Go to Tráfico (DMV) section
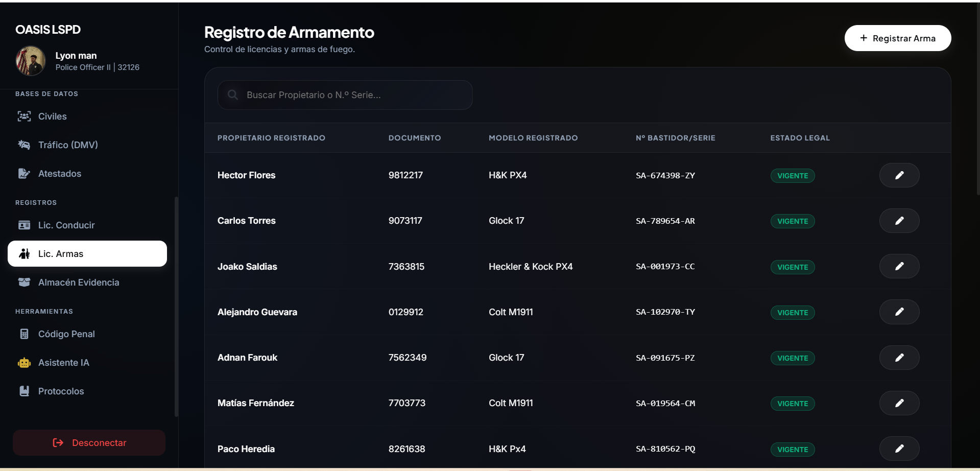 click(87, 145)
